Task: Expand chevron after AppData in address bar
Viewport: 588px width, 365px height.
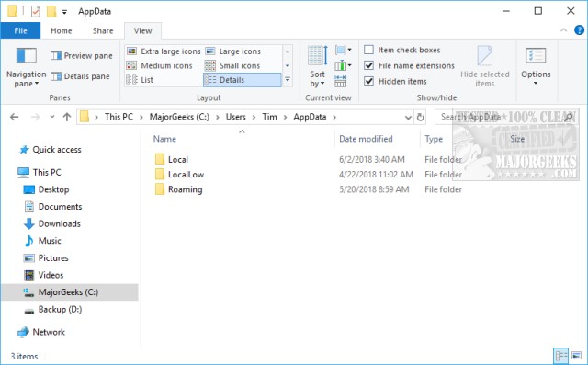Action: 334,117
